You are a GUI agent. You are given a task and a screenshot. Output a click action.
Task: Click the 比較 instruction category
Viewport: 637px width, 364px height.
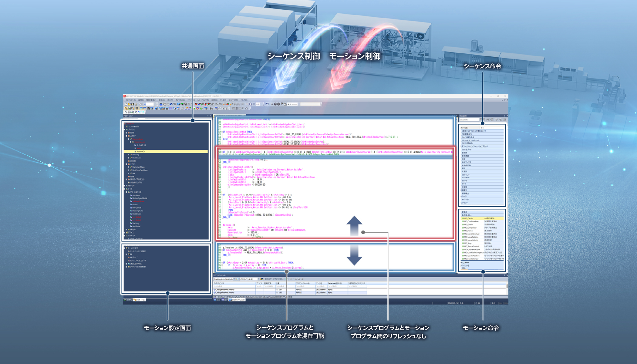(463, 159)
